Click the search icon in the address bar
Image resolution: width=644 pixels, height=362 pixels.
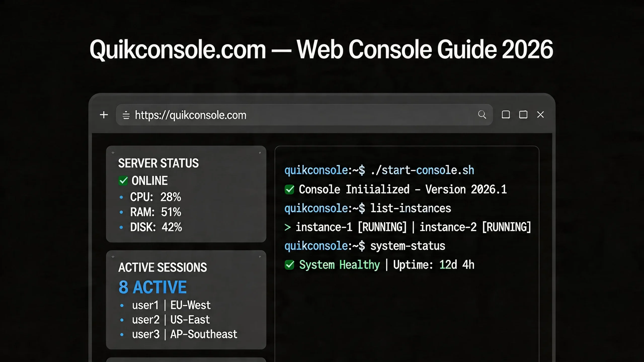[482, 115]
